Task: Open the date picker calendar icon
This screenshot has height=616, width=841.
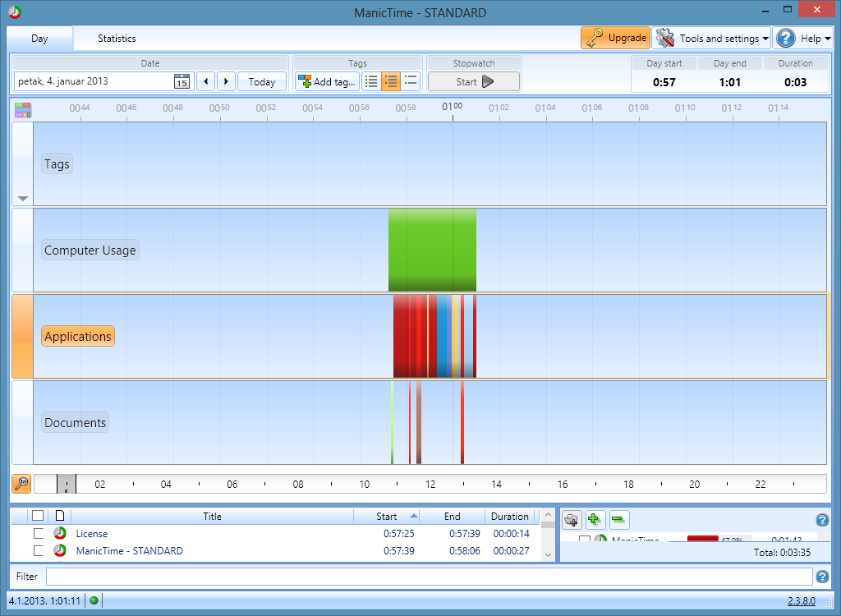Action: click(x=182, y=81)
